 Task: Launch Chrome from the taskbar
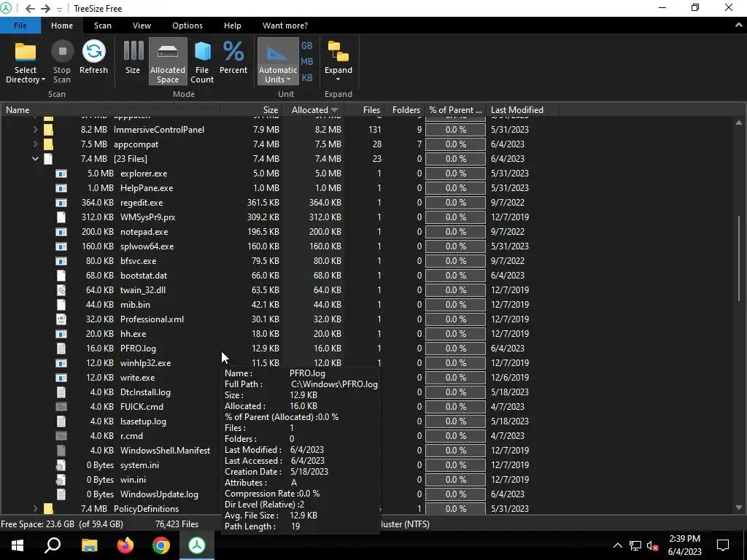pyautogui.click(x=161, y=545)
